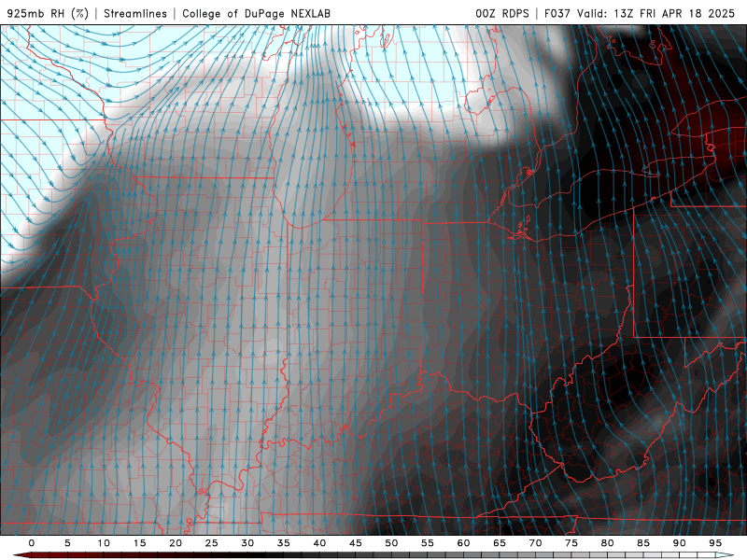Viewport: 747px width, 560px height.
Task: Click the colorbar tick label "55"
Action: (x=428, y=543)
